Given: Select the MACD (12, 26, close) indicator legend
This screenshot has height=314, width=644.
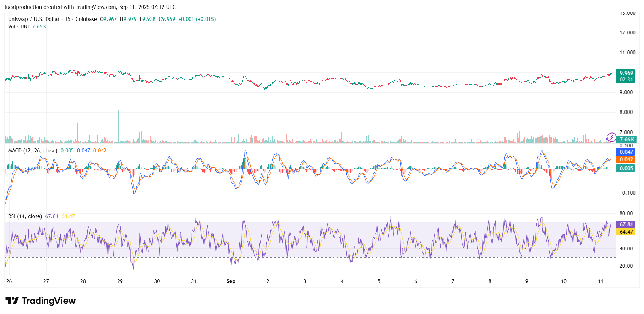Looking at the screenshot, I should coord(32,151).
